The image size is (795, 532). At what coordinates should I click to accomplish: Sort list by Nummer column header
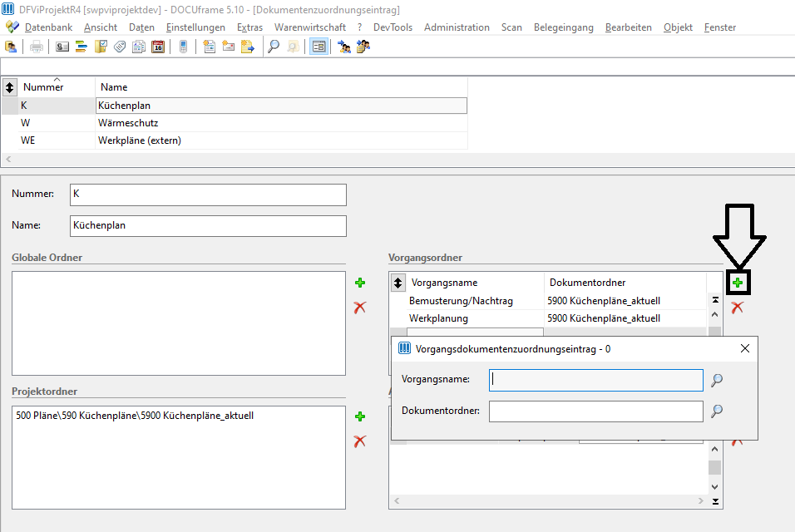(43, 87)
